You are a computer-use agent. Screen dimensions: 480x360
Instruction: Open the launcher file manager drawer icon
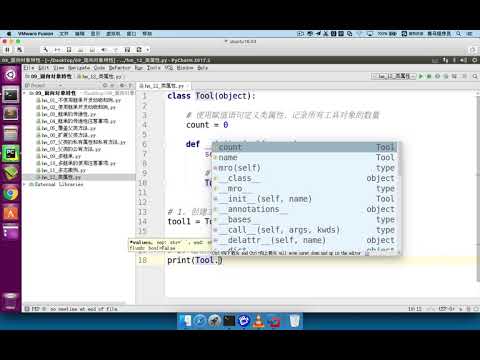[11, 134]
